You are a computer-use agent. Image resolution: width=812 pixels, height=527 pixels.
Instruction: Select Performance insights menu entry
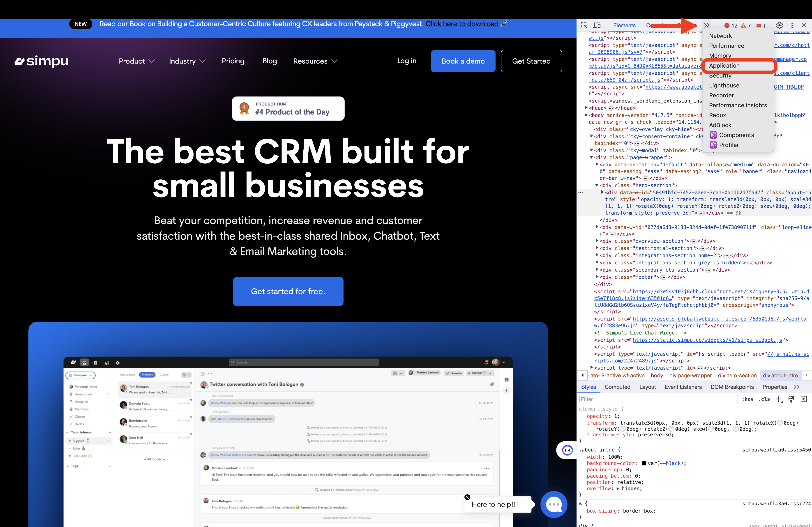738,105
